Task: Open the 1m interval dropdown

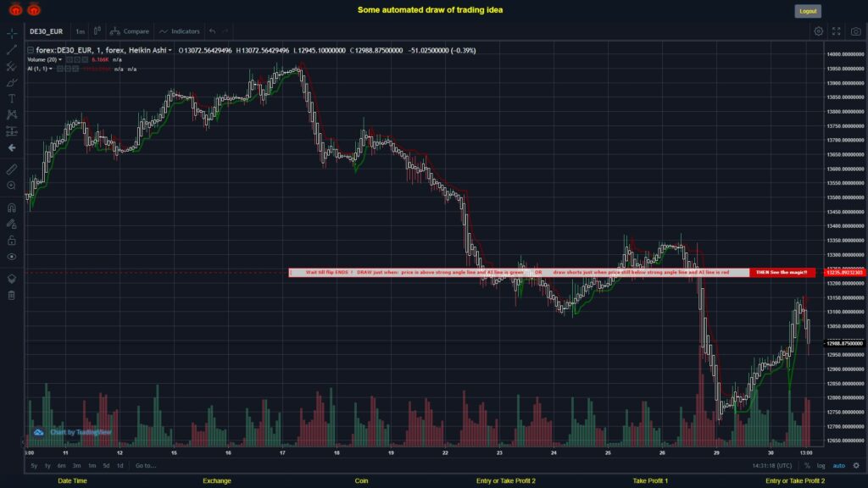Action: tap(81, 31)
